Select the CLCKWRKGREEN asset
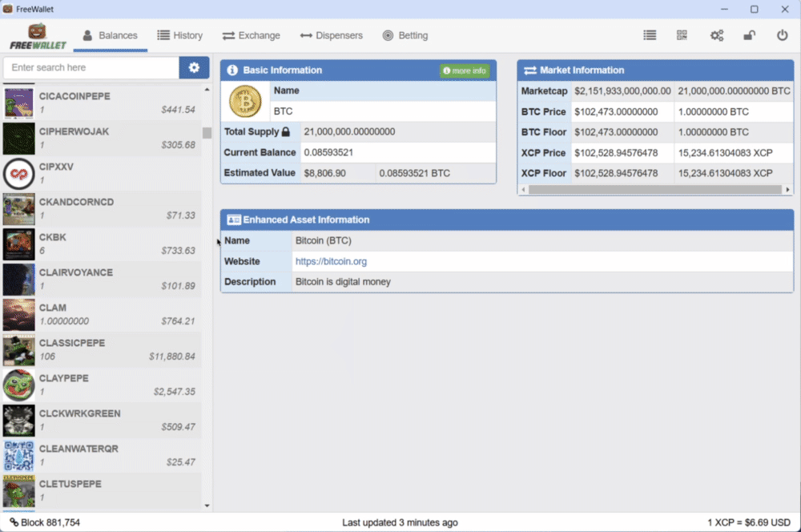The width and height of the screenshot is (801, 532). pos(102,420)
